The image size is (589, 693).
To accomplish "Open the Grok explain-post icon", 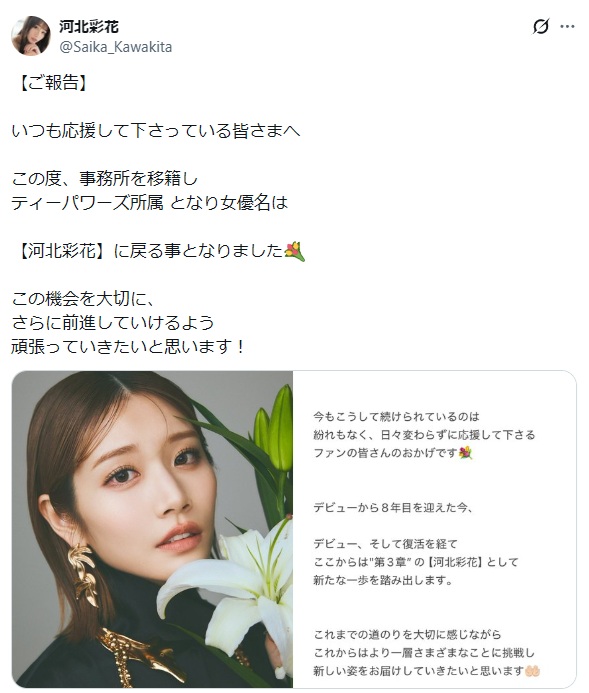I will coord(540,27).
